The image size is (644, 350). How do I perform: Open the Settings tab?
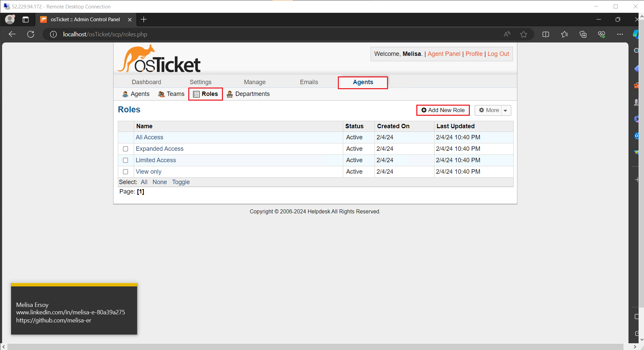(200, 82)
